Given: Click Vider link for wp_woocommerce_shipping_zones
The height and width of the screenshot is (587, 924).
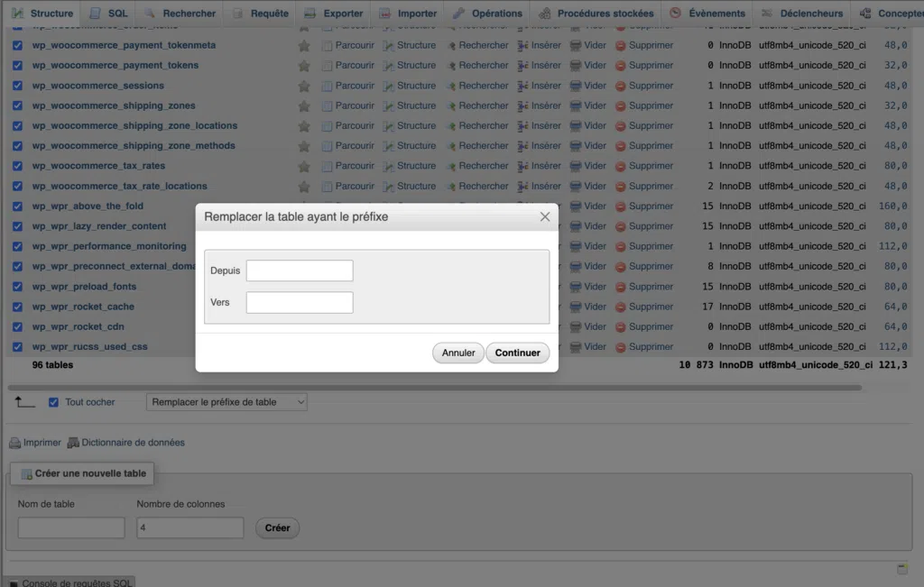Looking at the screenshot, I should pyautogui.click(x=595, y=106).
